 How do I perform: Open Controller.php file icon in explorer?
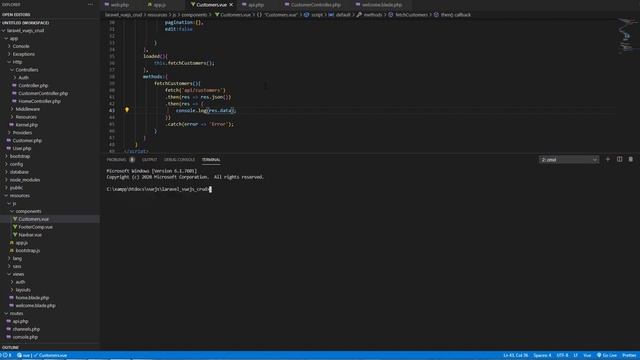(14, 85)
